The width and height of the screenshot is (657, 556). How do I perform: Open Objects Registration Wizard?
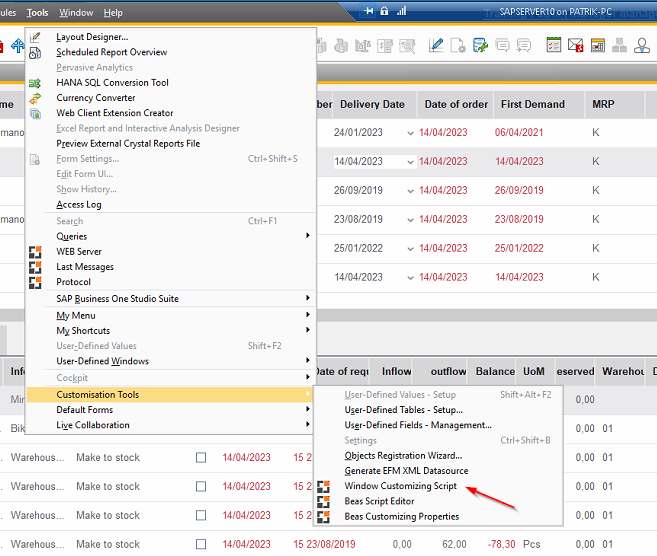pos(403,455)
